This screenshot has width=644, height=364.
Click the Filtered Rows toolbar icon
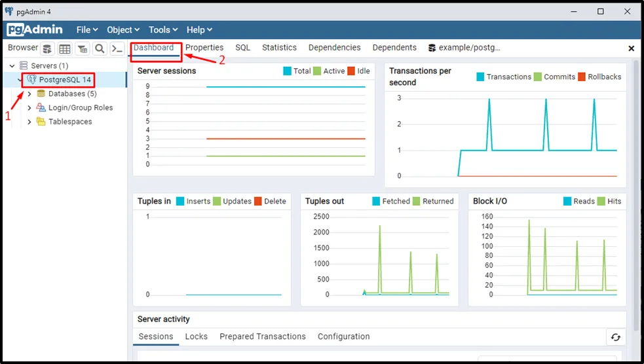[x=82, y=48]
